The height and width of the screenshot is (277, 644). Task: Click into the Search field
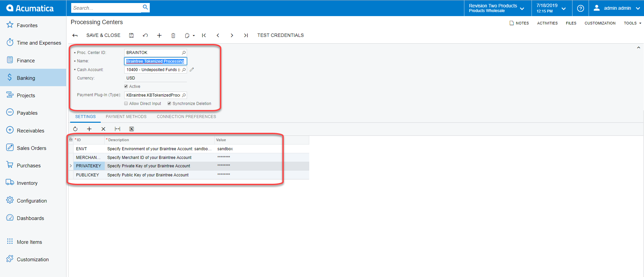coord(106,8)
